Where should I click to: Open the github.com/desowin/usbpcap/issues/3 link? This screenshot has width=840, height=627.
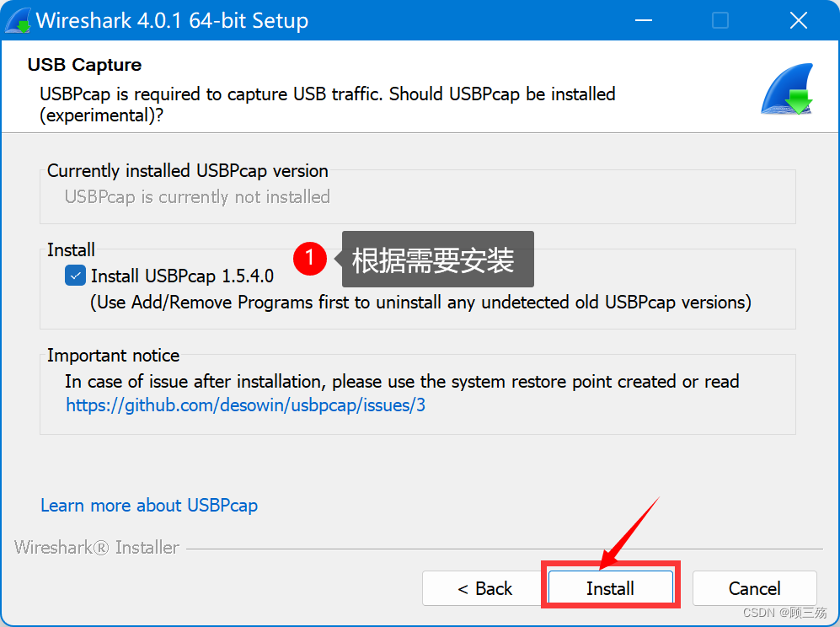pyautogui.click(x=245, y=405)
